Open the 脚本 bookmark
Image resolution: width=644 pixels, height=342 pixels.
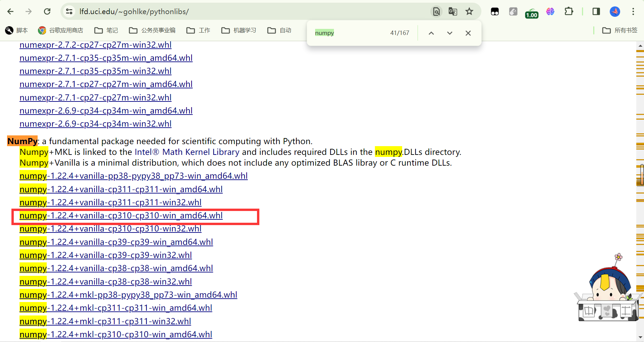[16, 31]
